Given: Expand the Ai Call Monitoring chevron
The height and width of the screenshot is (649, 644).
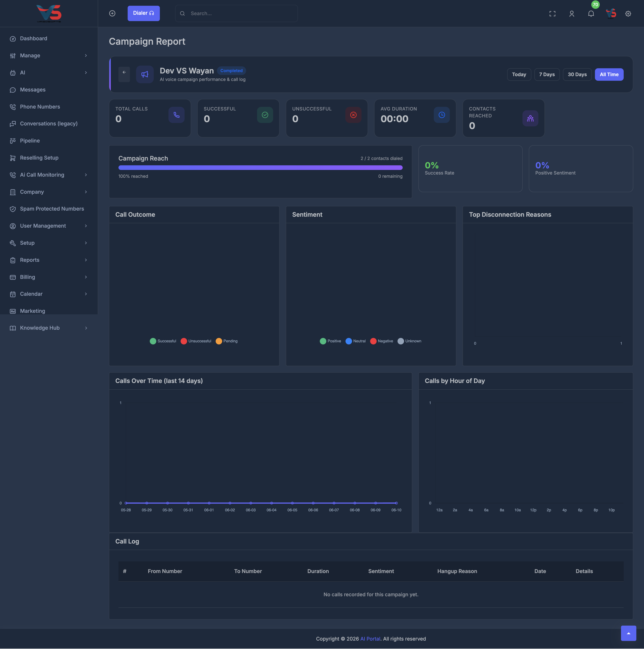Looking at the screenshot, I should tap(86, 175).
